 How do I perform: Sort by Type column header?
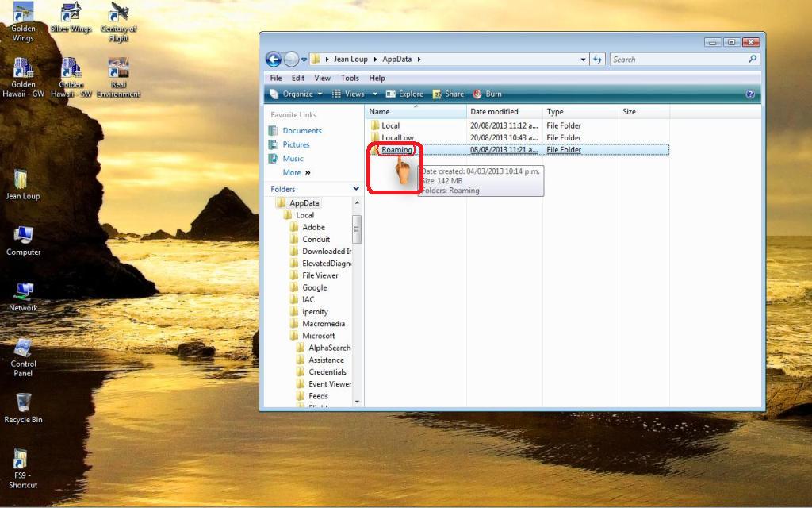581,111
